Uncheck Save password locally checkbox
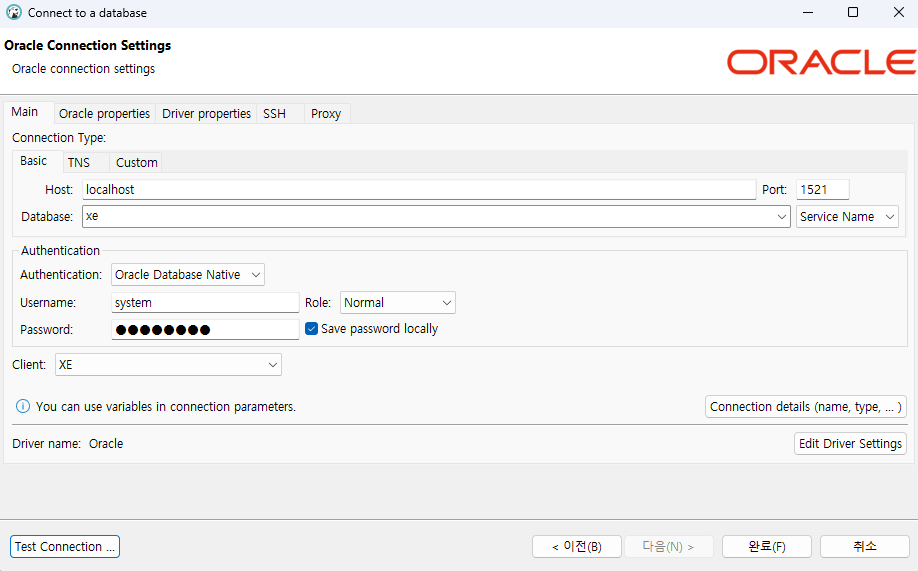The height and width of the screenshot is (571, 918). (x=311, y=329)
